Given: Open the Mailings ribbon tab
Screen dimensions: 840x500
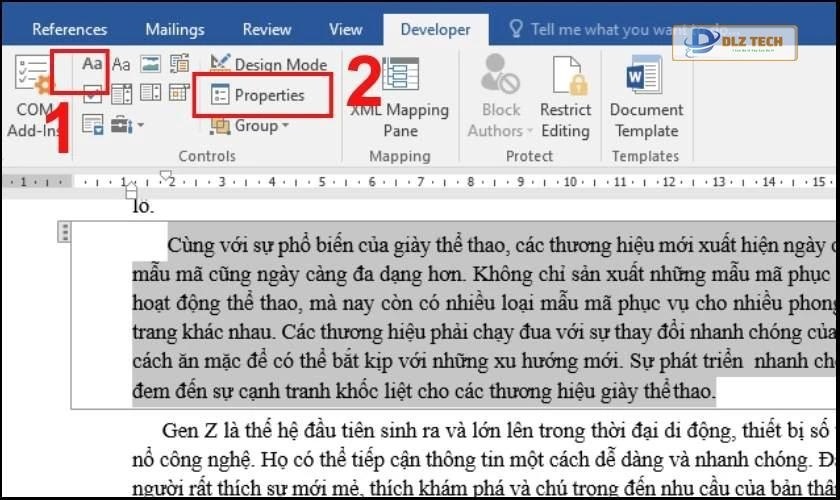Looking at the screenshot, I should point(176,29).
